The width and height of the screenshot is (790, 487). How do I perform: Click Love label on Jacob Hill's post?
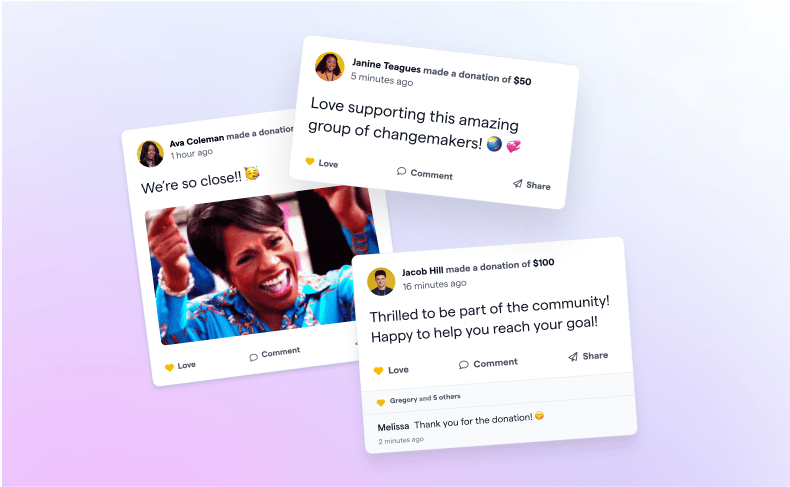click(x=398, y=370)
